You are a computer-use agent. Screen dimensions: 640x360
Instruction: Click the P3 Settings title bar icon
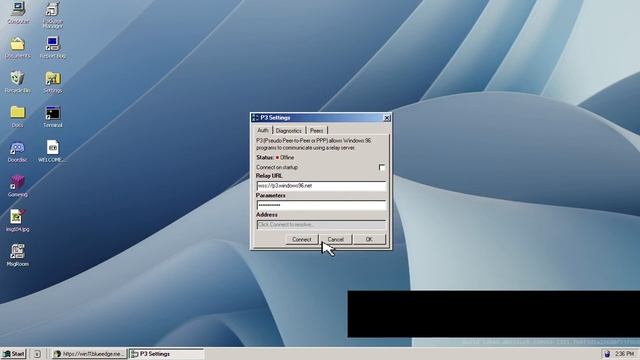255,118
